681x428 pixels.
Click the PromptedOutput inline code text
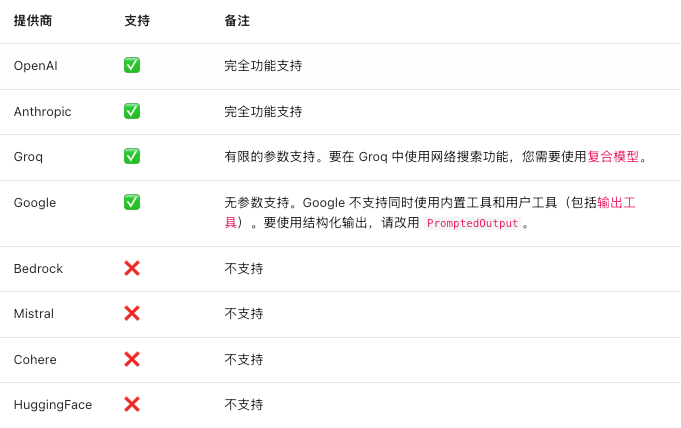(472, 223)
